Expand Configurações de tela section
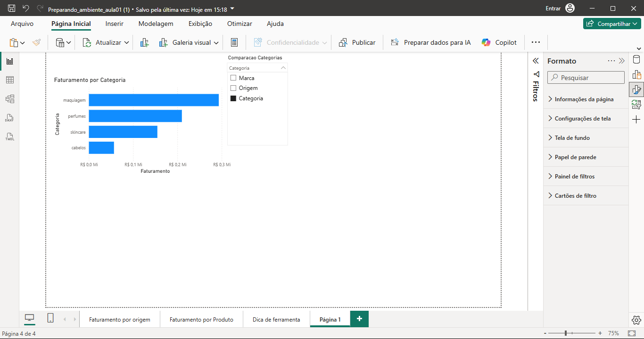Viewport: 644px width, 339px height. [586, 119]
